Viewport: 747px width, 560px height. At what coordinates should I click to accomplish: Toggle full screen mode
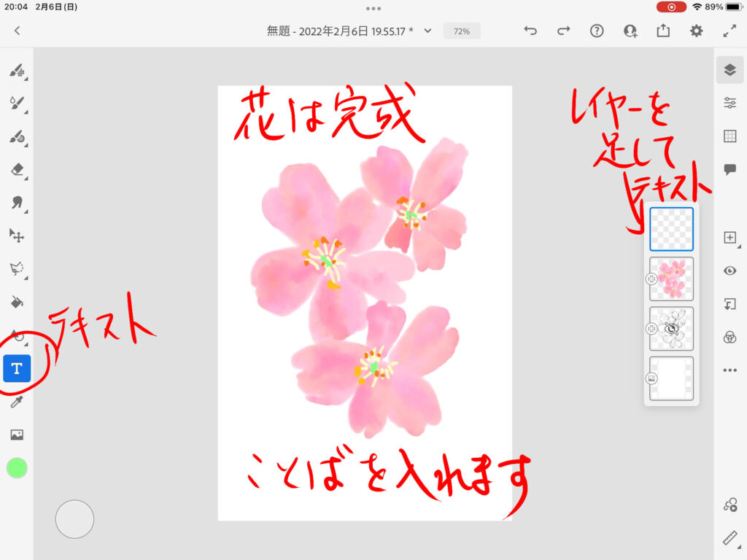point(729,31)
